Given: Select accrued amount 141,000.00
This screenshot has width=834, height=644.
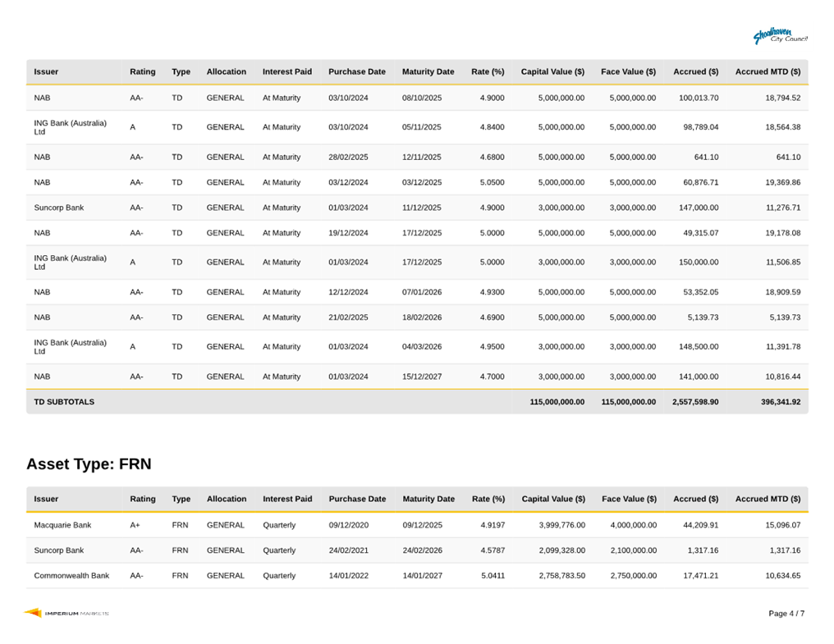Looking at the screenshot, I should 699,377.
